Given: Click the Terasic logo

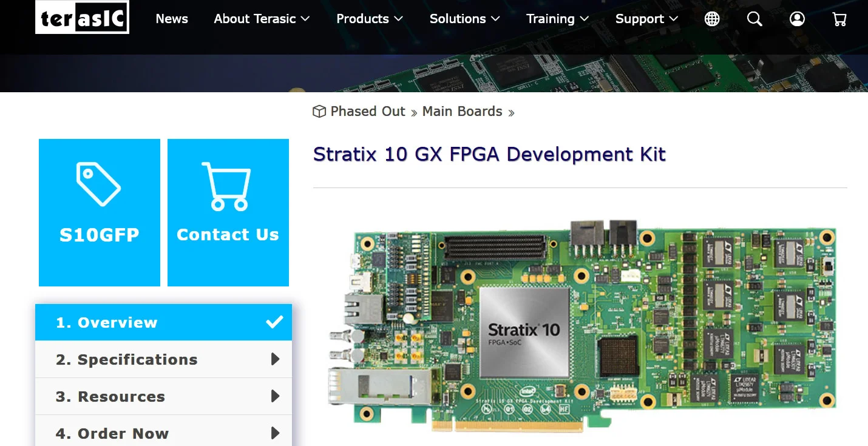Looking at the screenshot, I should 82,17.
